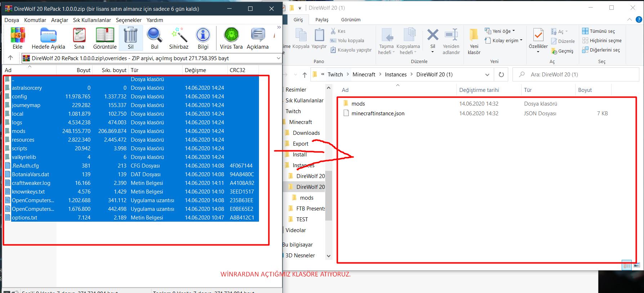This screenshot has height=293, width=644.
Task: Open Kolay erişim dropdown in Explorer
Action: (504, 41)
